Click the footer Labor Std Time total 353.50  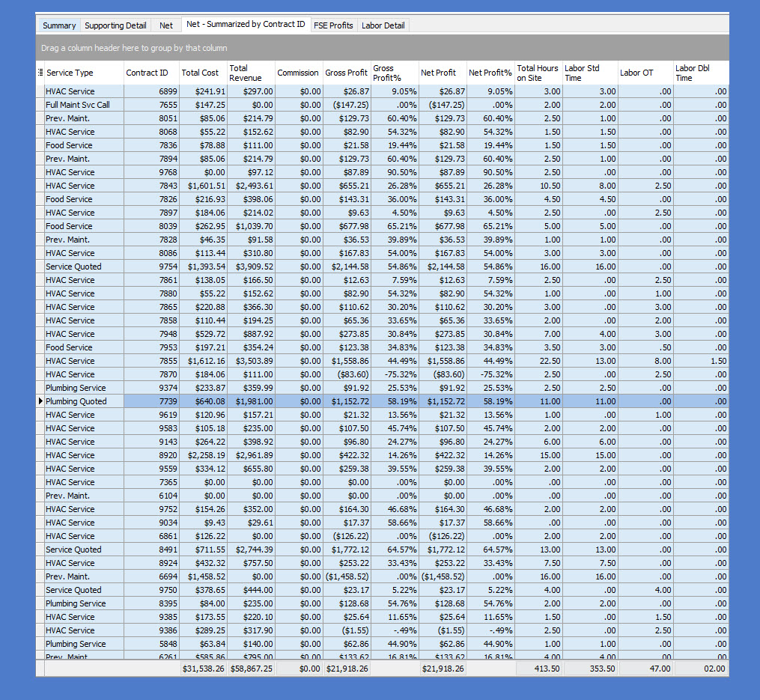(x=590, y=669)
